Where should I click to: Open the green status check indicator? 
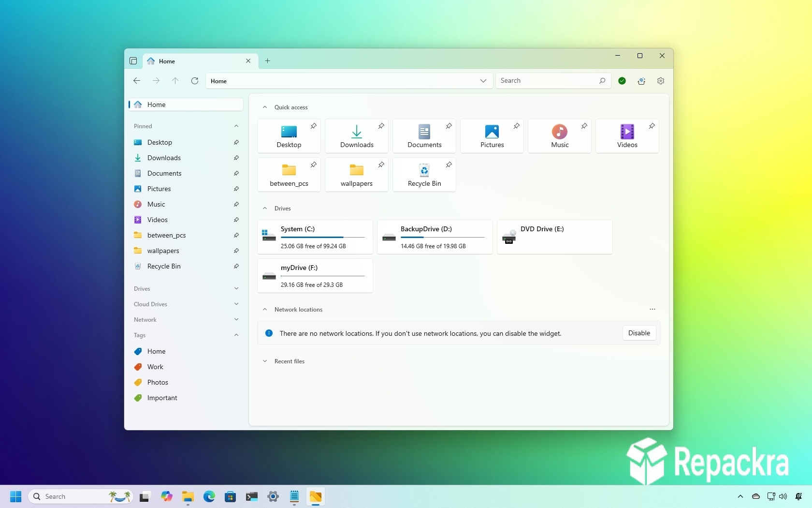click(x=622, y=81)
